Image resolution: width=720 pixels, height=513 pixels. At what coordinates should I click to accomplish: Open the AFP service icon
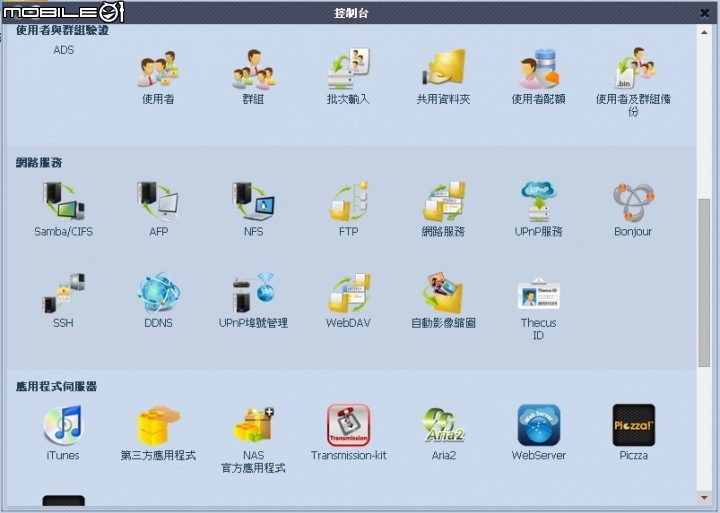pyautogui.click(x=158, y=201)
